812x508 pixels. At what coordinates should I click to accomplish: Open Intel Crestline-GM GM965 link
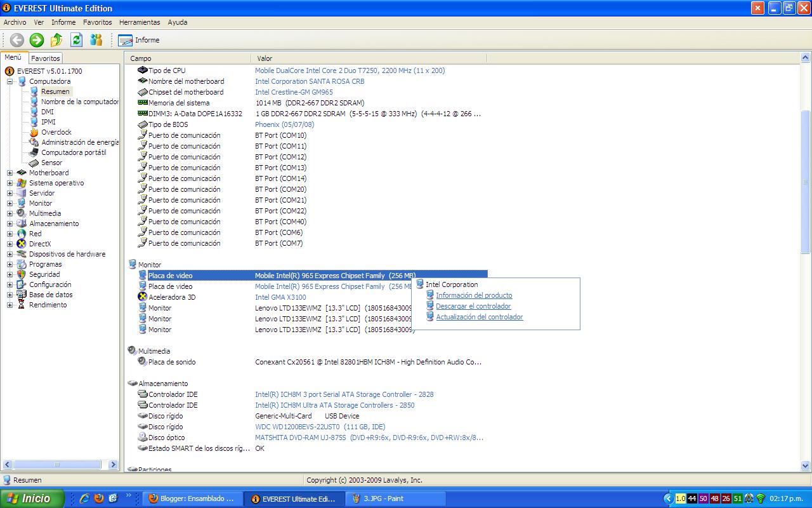[294, 92]
